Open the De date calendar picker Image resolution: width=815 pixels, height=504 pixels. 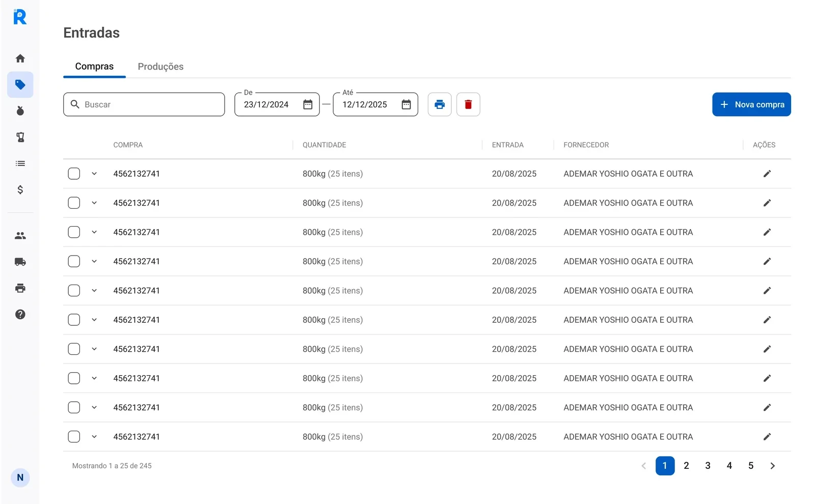(x=308, y=104)
